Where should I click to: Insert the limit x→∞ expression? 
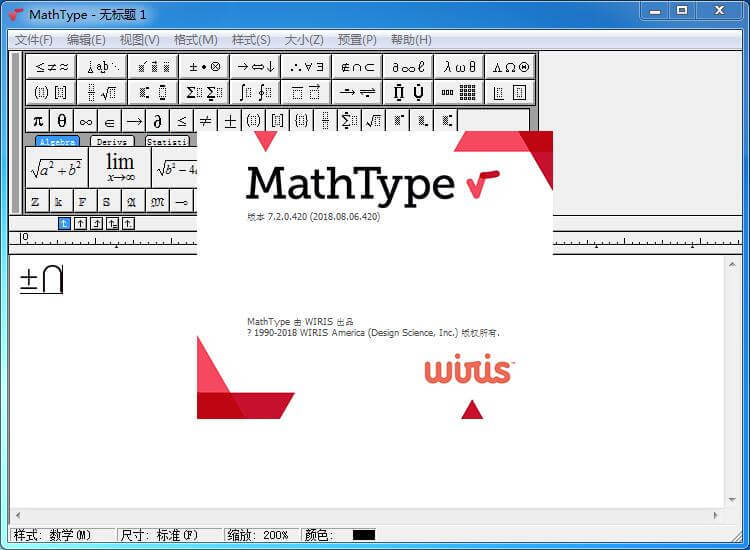click(x=120, y=167)
